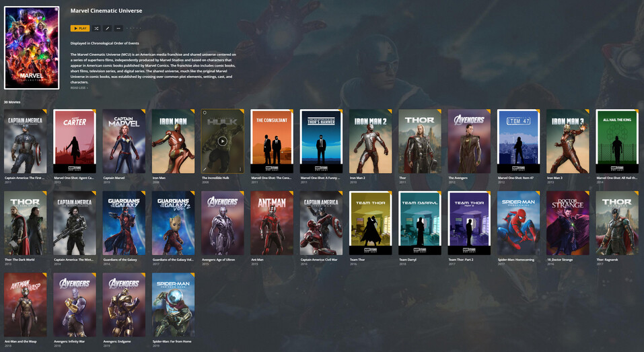Click the 'Marvel One-Shot: Item 47' title text
Viewport: 644px width, 352px height.
(x=516, y=178)
